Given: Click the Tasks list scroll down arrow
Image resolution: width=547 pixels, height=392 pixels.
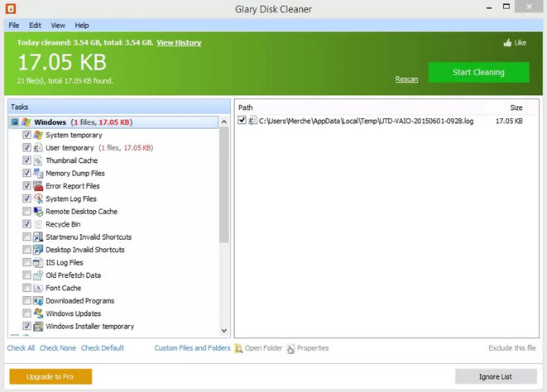Looking at the screenshot, I should (x=224, y=330).
